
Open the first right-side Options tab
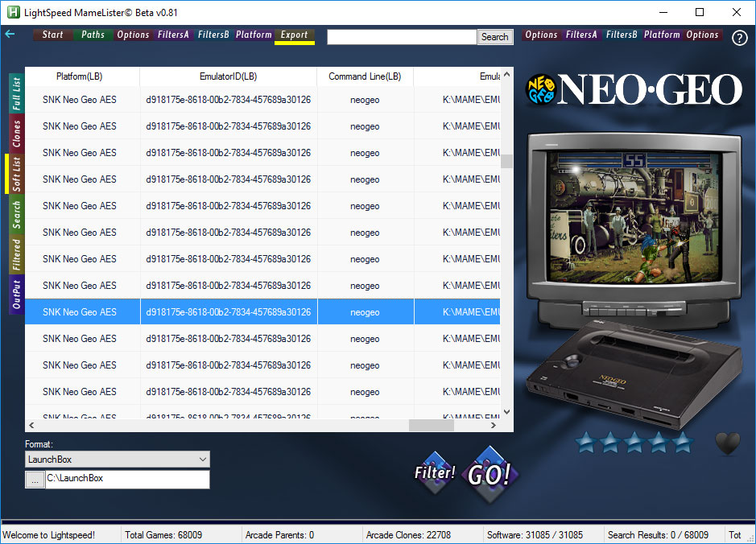pyautogui.click(x=542, y=35)
